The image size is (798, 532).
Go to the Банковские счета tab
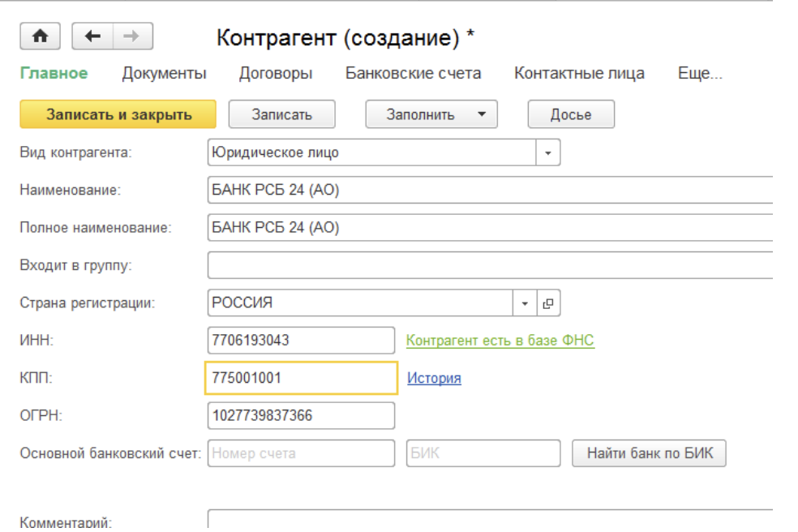413,74
